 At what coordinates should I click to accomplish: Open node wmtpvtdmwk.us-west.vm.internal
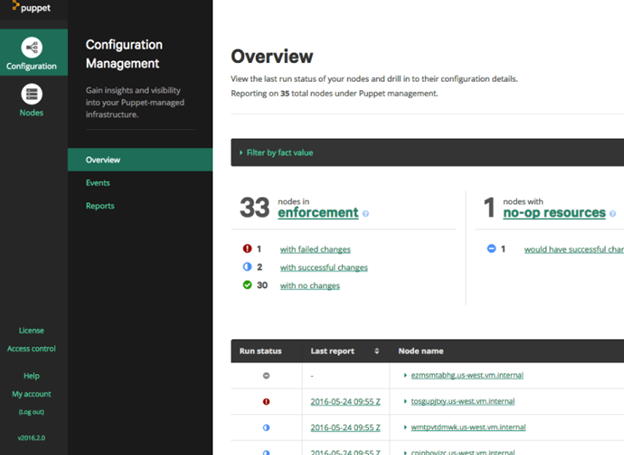point(468,427)
